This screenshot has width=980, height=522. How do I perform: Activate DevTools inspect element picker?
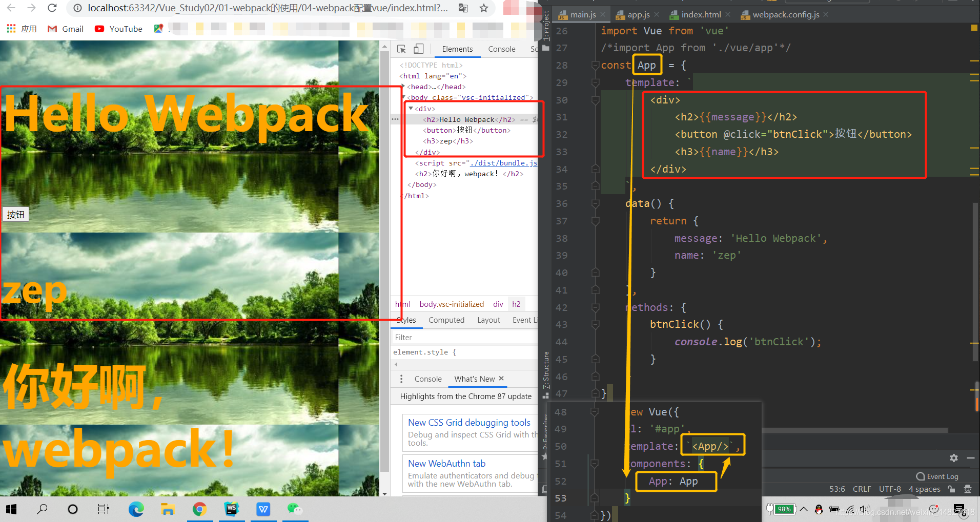click(x=401, y=49)
